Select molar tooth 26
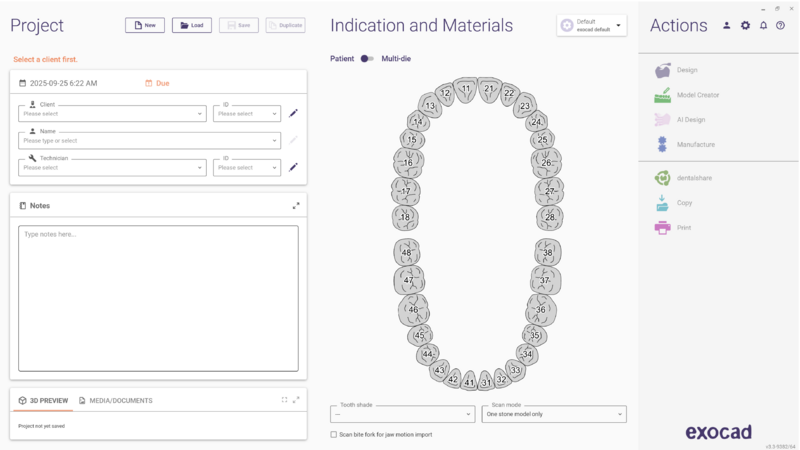800x450 pixels. (546, 162)
